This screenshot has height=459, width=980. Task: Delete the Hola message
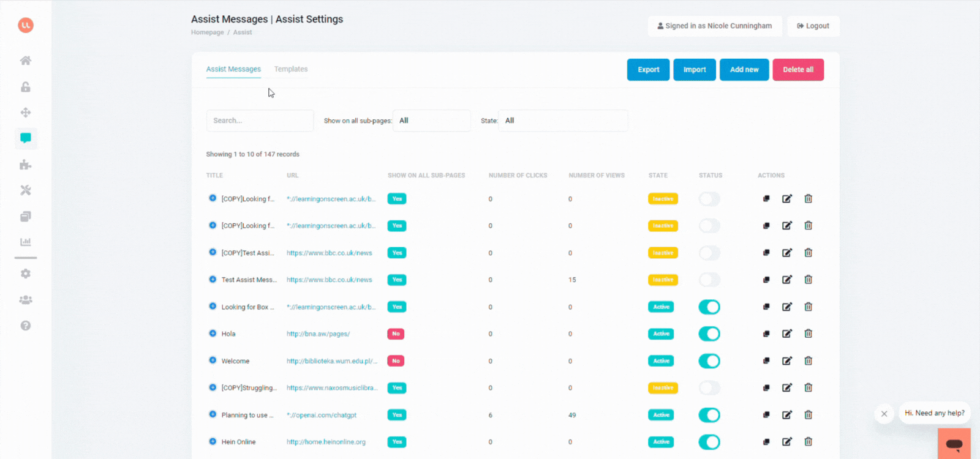(809, 334)
